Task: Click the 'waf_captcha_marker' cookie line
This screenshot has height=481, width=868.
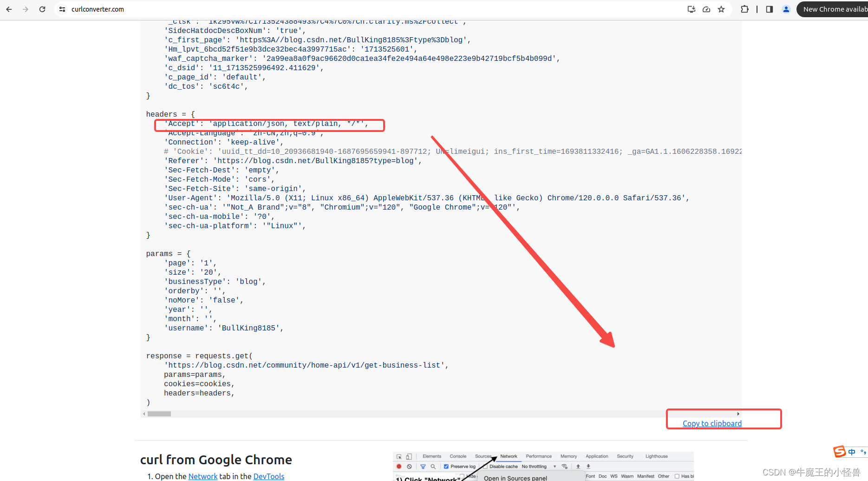Action: [362, 59]
